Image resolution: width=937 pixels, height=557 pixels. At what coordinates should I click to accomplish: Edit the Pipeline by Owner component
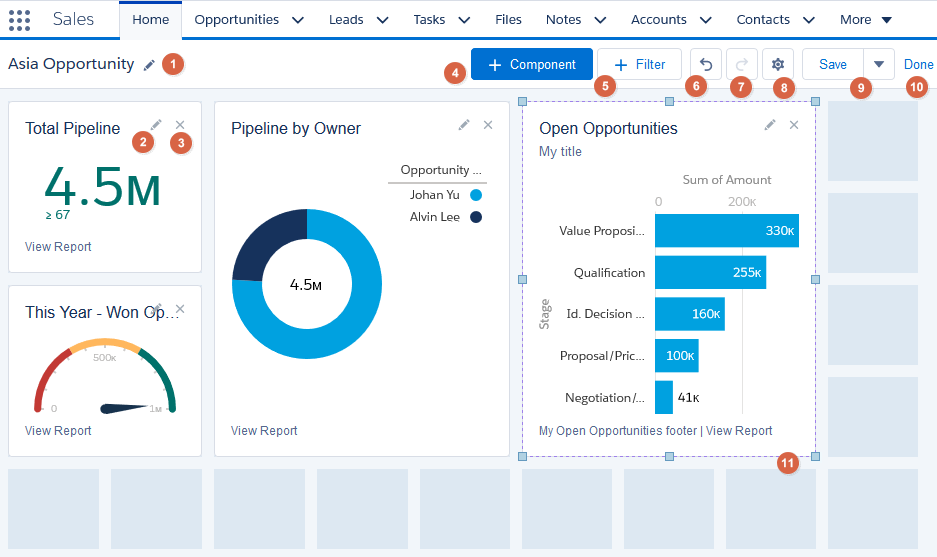(x=464, y=124)
